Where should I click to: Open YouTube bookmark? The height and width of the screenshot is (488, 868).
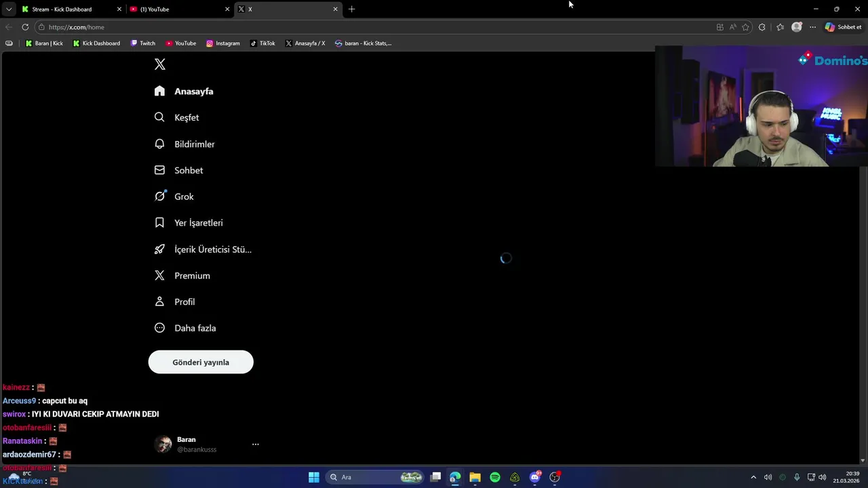181,43
